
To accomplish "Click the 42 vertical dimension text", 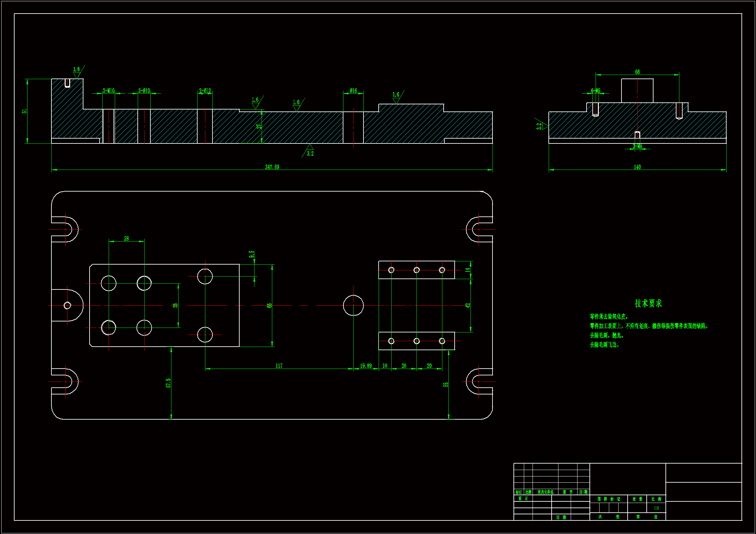I will tap(468, 305).
